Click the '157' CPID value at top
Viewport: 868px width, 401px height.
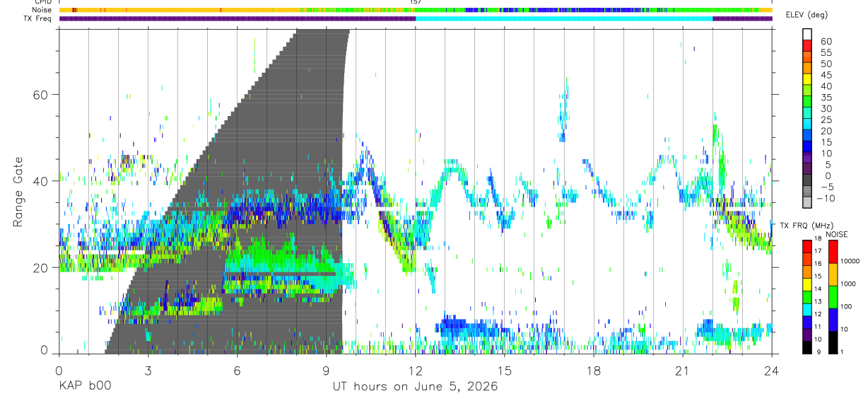tap(416, 2)
